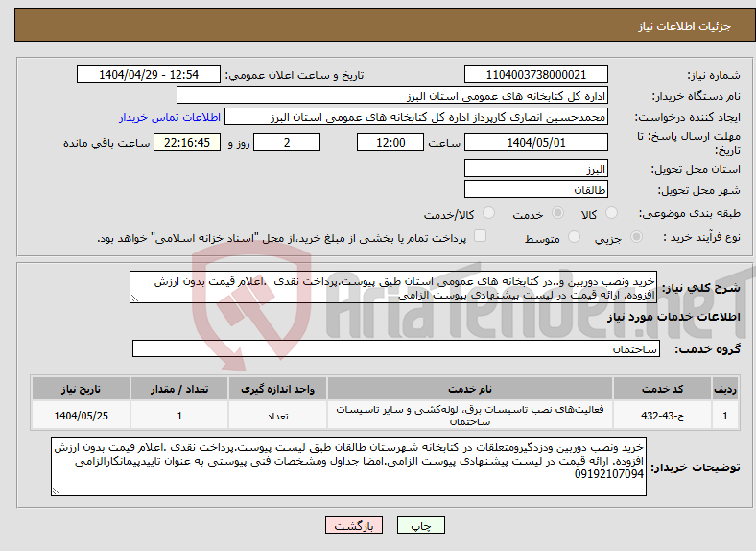Click the گروه خدمت field ساختمان
This screenshot has height=551, width=756.
[396, 348]
